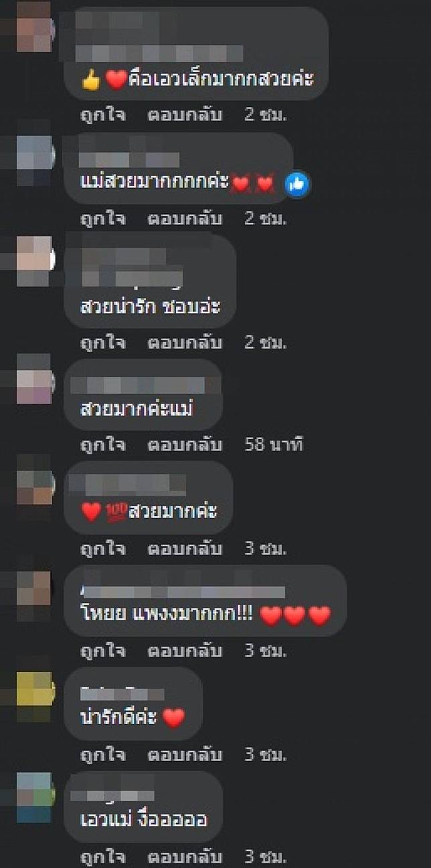
Task: Like the '💯สวยมากค่ะ' comment
Action: pyautogui.click(x=102, y=549)
